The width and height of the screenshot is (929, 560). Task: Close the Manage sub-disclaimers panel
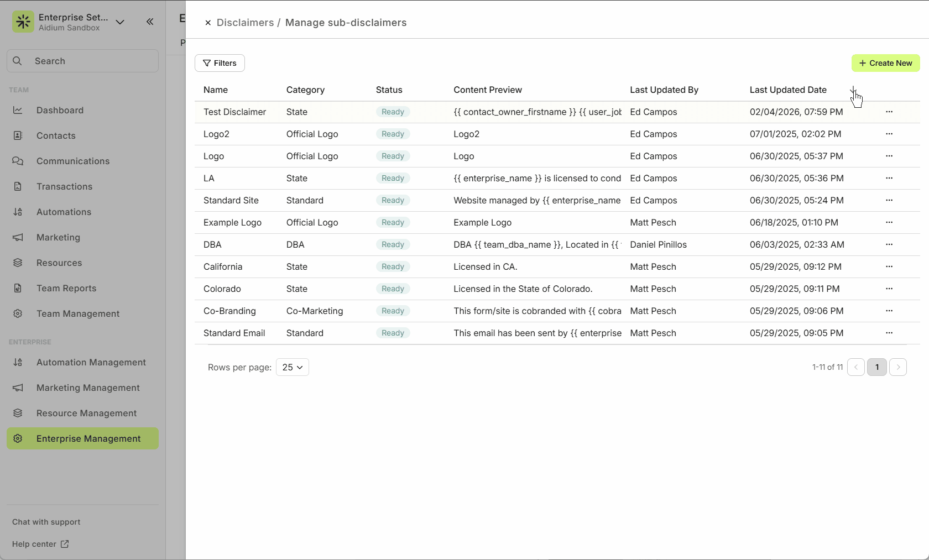click(207, 23)
